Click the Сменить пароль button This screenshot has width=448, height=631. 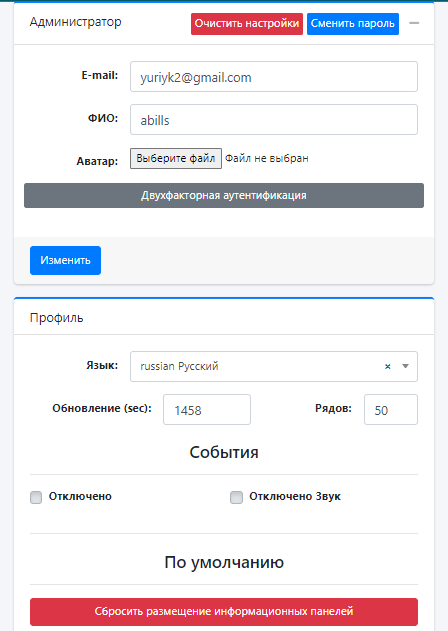tap(353, 24)
